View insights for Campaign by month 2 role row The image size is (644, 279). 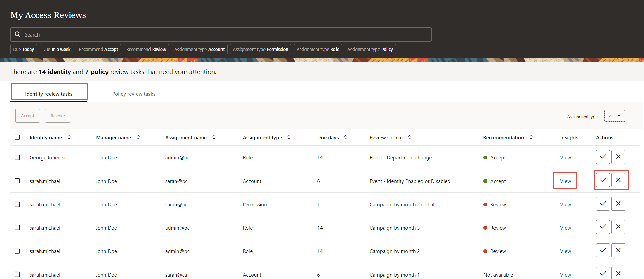(566, 251)
